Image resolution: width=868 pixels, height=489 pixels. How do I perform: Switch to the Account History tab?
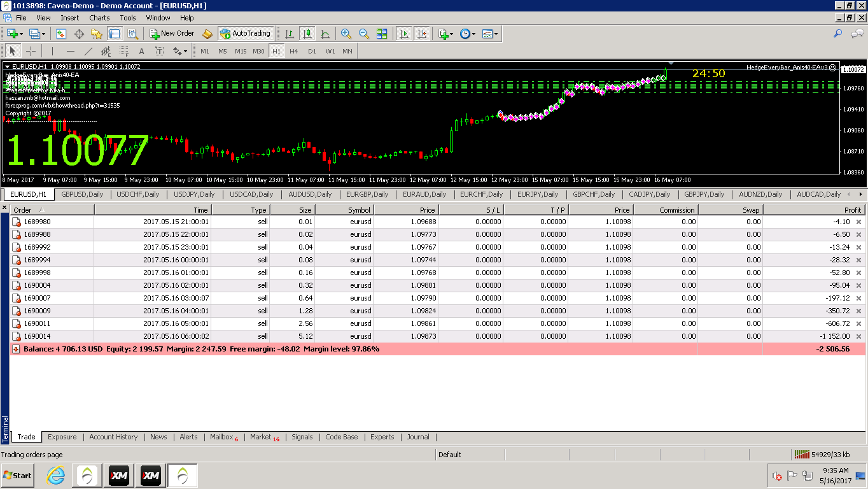click(113, 437)
